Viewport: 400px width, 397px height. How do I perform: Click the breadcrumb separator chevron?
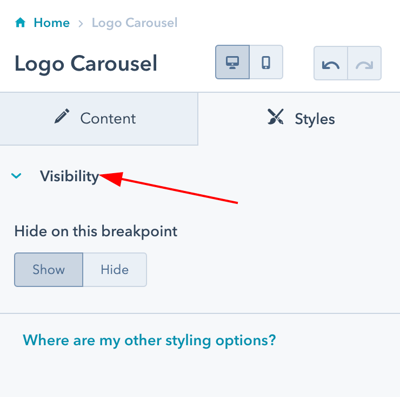pyautogui.click(x=80, y=24)
